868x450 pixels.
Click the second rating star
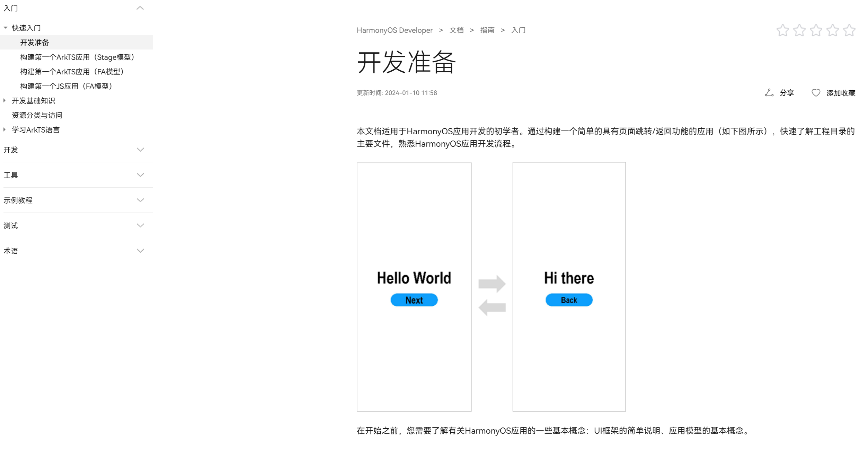pos(799,30)
